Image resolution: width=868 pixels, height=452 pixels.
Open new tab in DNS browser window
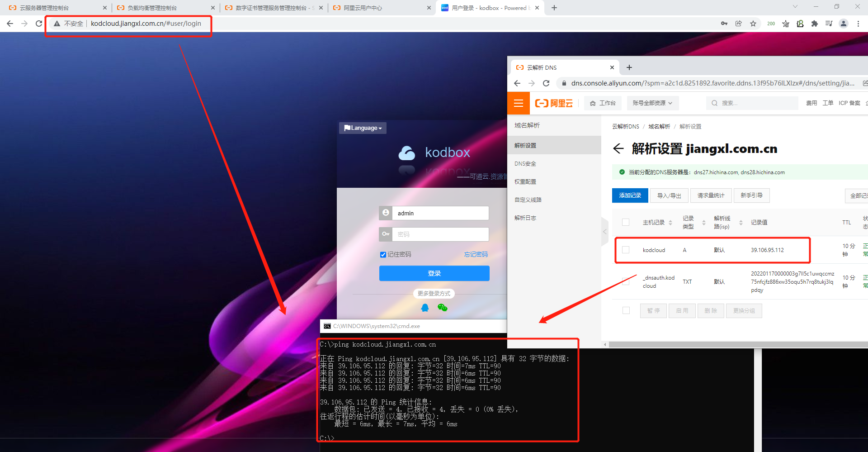pyautogui.click(x=629, y=67)
